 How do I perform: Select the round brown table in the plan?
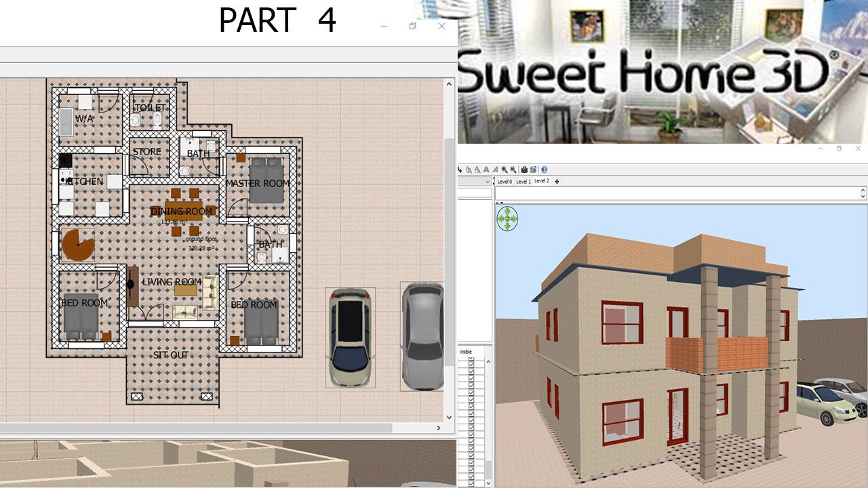[79, 245]
